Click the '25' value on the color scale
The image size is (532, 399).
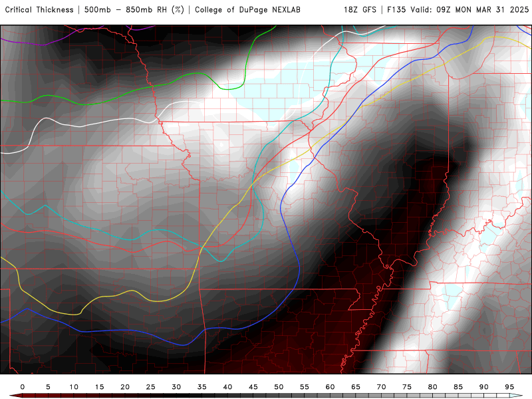coord(151,387)
